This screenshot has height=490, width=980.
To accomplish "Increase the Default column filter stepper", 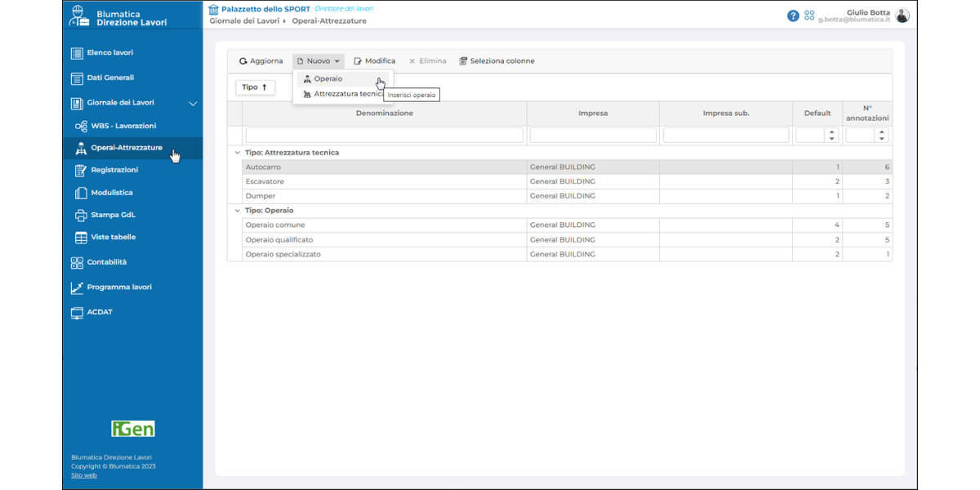I will click(832, 132).
